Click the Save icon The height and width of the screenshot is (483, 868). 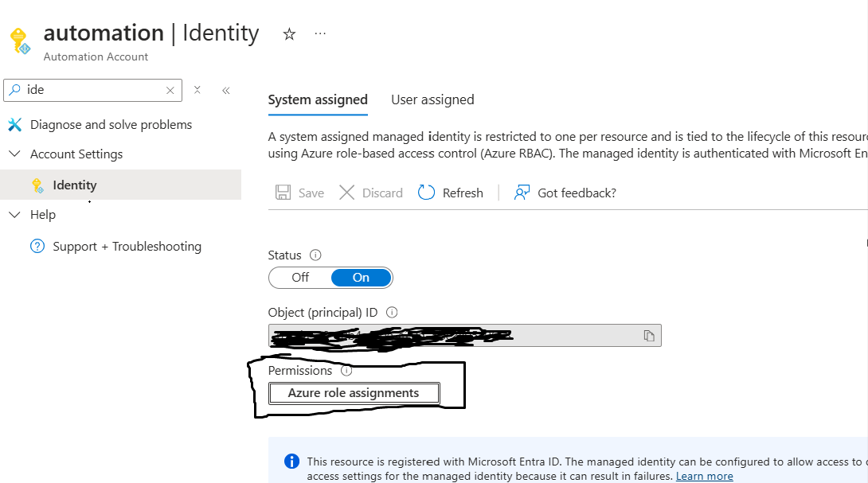click(x=284, y=192)
